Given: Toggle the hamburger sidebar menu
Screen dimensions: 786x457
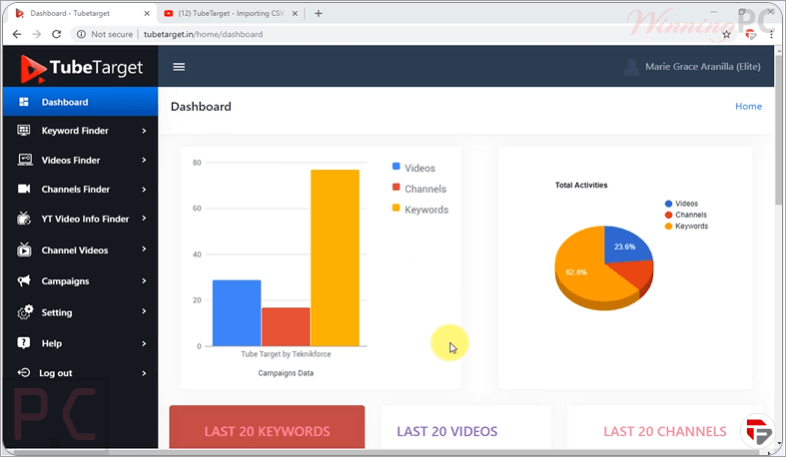Looking at the screenshot, I should point(179,67).
